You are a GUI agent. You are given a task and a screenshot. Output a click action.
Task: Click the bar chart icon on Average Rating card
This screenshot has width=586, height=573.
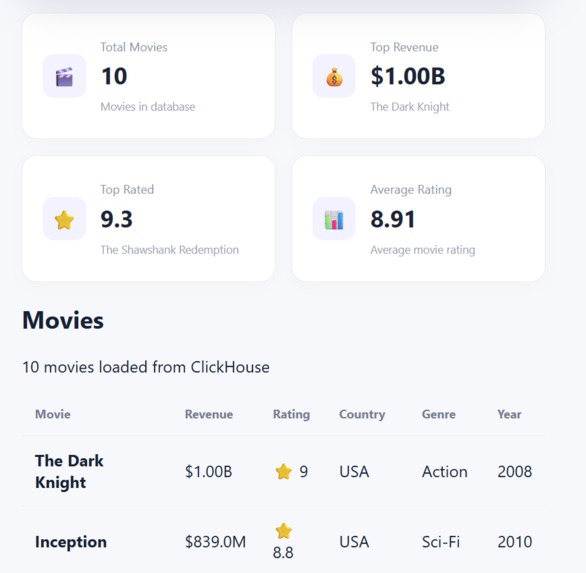(334, 220)
